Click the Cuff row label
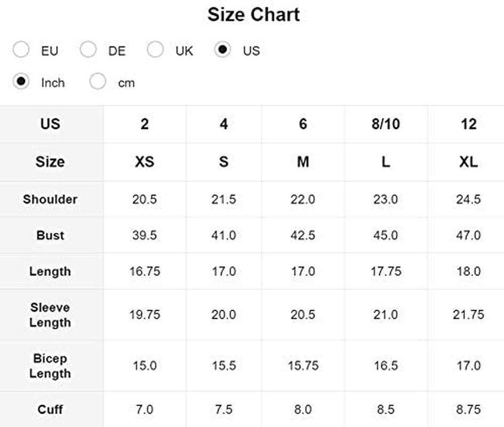 point(50,409)
